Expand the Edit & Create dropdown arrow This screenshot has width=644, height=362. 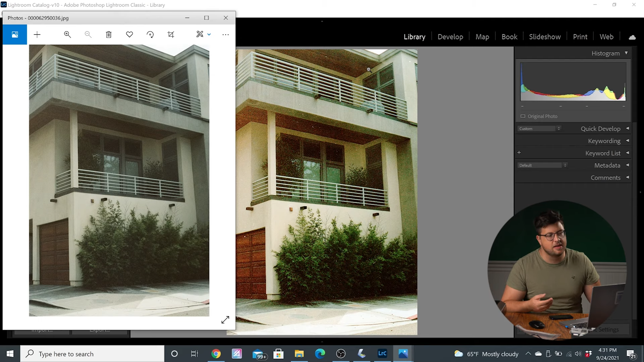click(x=209, y=35)
